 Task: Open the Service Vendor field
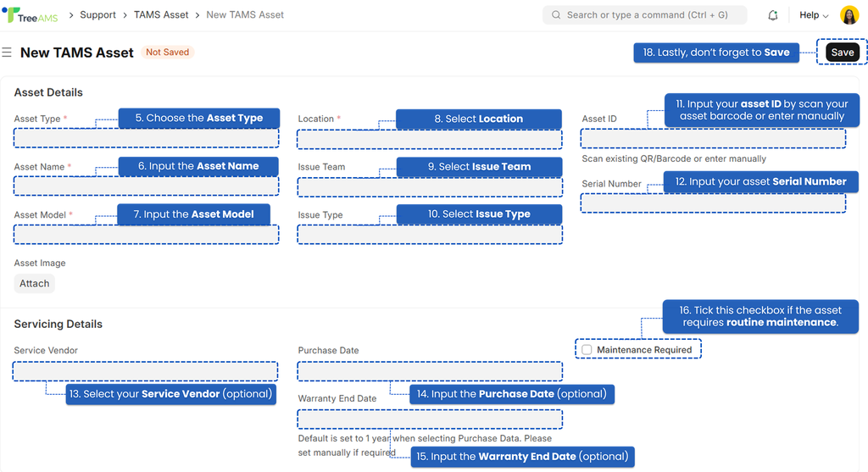pyautogui.click(x=145, y=371)
